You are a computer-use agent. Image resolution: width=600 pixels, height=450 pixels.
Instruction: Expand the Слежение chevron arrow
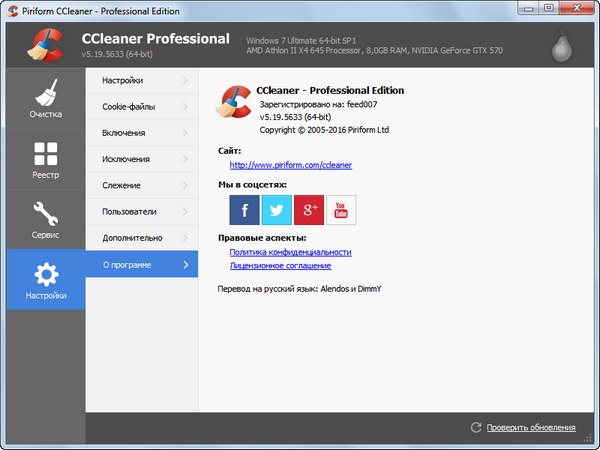(x=185, y=185)
